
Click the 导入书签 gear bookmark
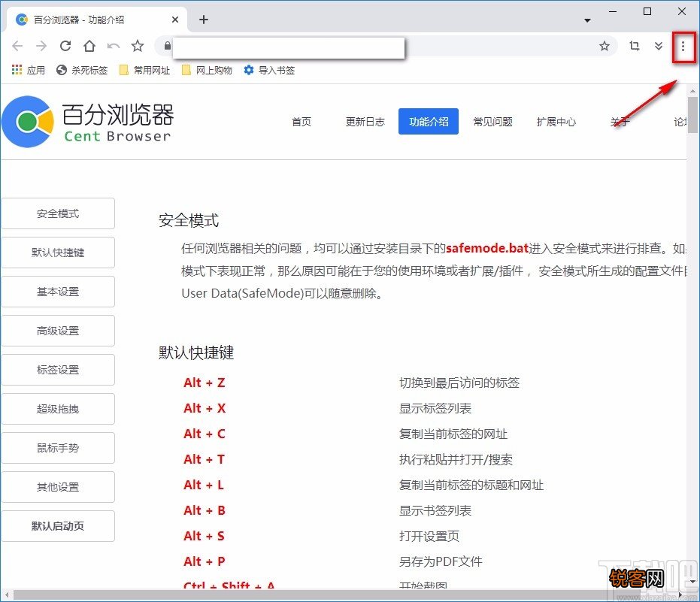click(x=269, y=70)
